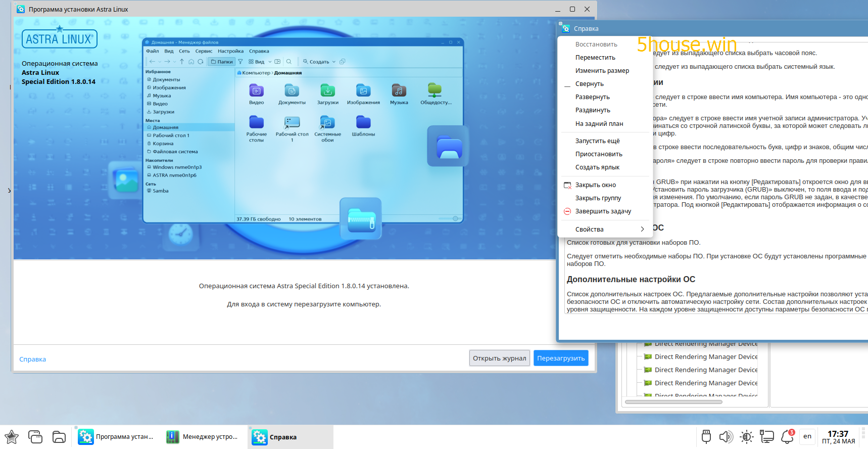Screen dimensions: 868x449
Task: Click the text 'Для входа в систему перезагрузите компьютер.'
Action: click(x=304, y=304)
